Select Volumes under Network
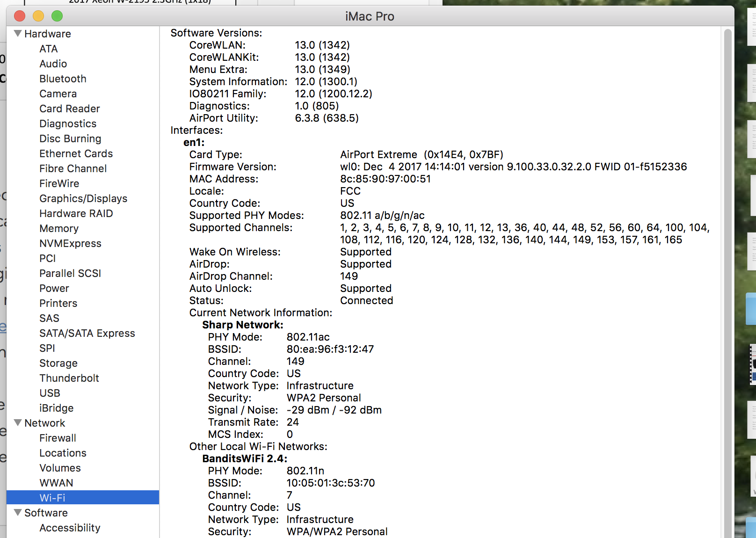Viewport: 756px width, 538px height. (60, 468)
